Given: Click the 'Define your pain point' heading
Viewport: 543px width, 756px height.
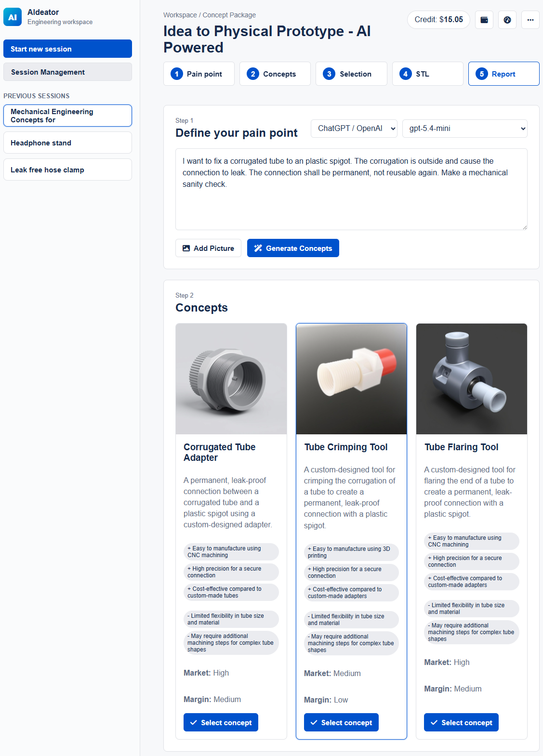Looking at the screenshot, I should tap(237, 133).
